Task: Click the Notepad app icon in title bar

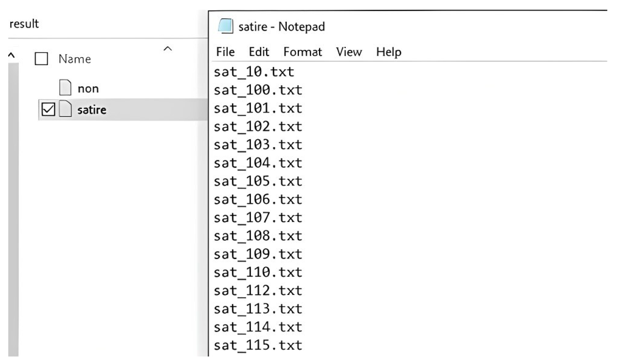Action: coord(225,26)
